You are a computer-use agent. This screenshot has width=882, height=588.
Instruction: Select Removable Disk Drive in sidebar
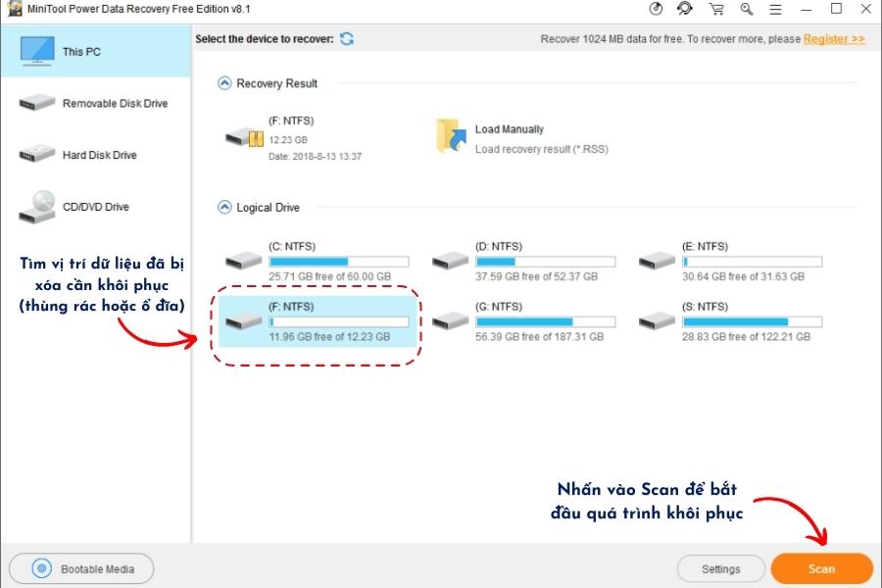click(95, 102)
